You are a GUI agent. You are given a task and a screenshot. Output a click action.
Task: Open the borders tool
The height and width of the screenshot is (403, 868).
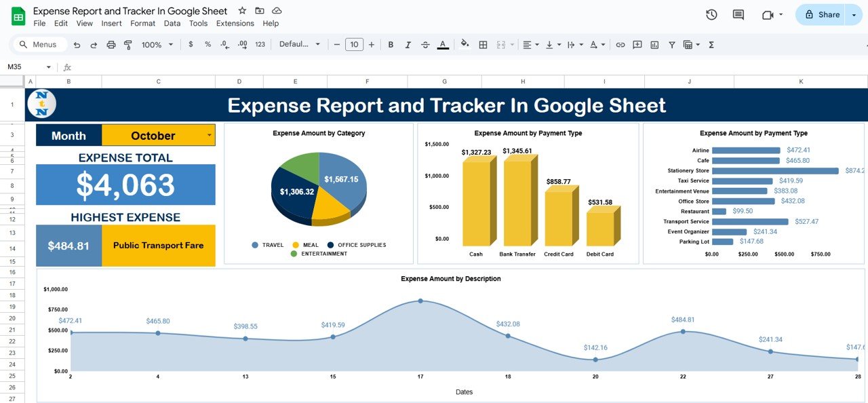(483, 45)
